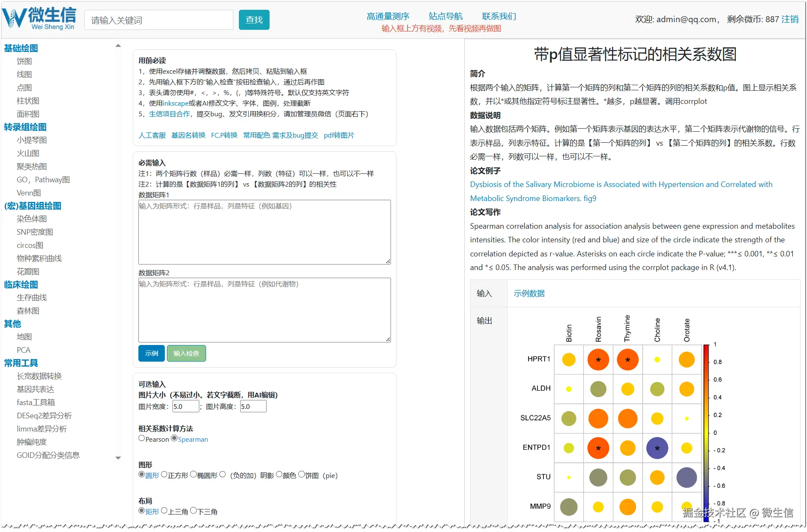This screenshot has width=807, height=532.
Task: Open the inkscape link
Action: coord(175,104)
